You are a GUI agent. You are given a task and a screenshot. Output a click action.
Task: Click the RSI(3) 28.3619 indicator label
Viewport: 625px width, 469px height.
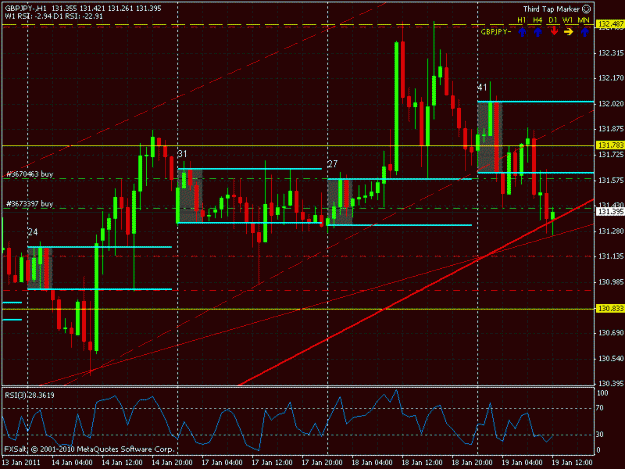point(29,395)
